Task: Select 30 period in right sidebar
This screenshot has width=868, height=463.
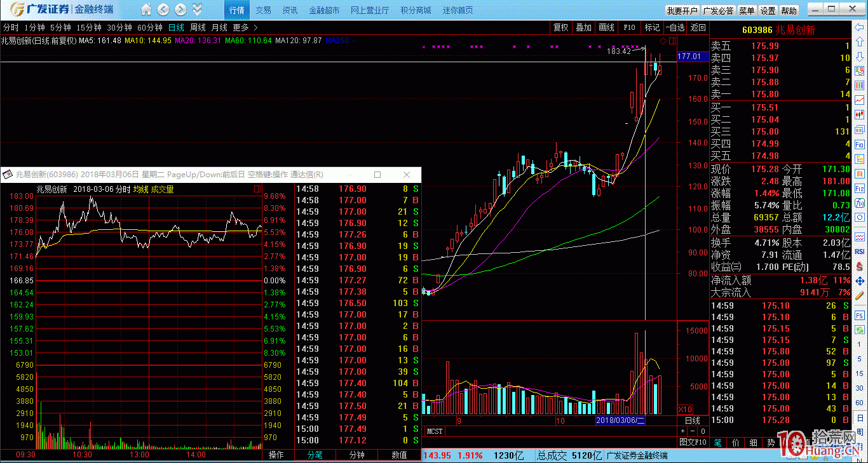Action: [860, 387]
